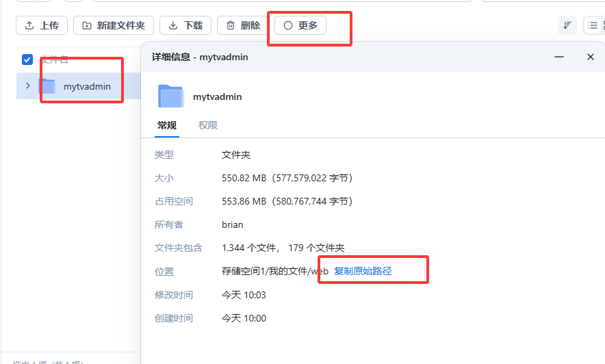
Task: Expand the mytvadmin folder row chevron
Action: point(28,86)
